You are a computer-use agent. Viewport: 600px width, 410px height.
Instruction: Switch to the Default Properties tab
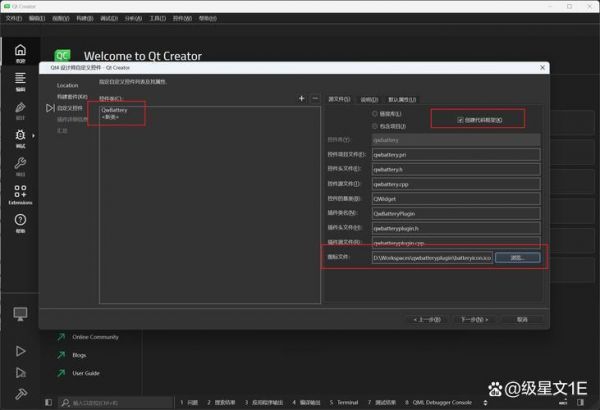402,99
